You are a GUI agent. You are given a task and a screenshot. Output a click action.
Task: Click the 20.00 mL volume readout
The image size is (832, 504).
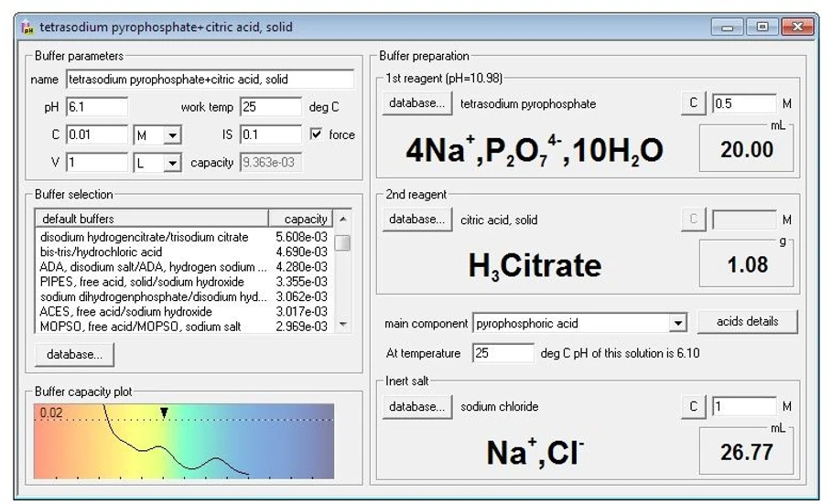747,150
